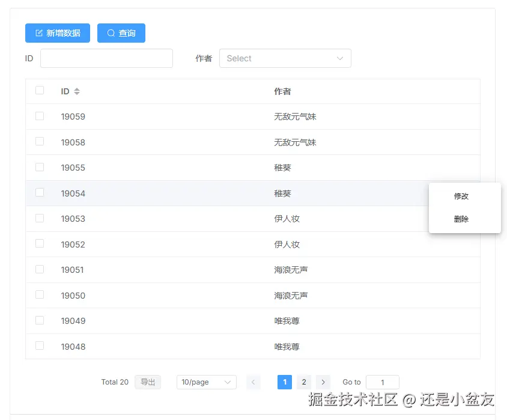Click ID cell 19050
Viewport: 507px width, 420px height.
click(x=73, y=296)
